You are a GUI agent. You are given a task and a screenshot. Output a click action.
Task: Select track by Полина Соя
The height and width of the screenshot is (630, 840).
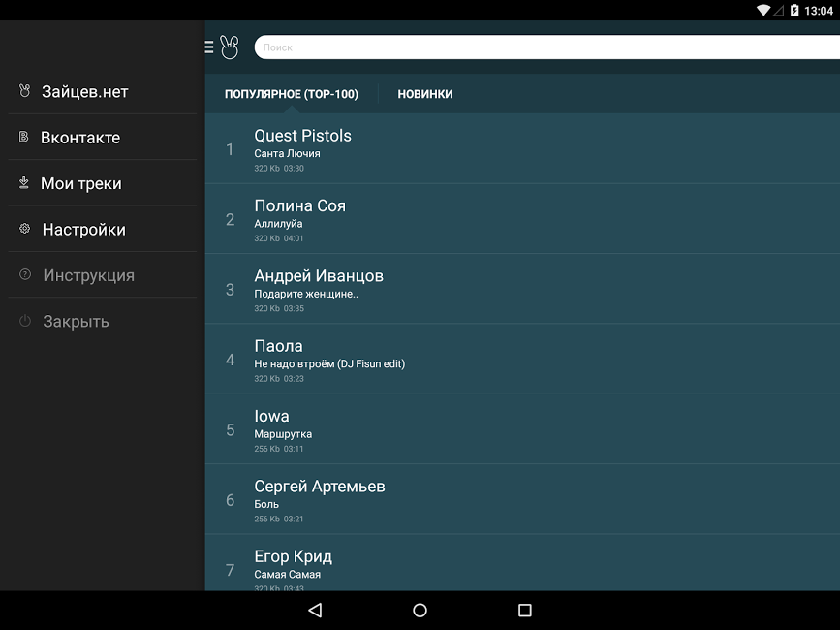point(521,219)
